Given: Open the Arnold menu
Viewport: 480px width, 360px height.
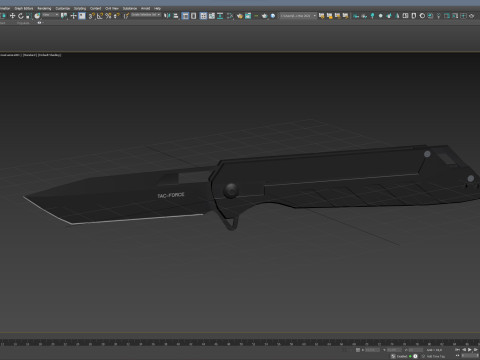Looking at the screenshot, I should pos(145,8).
